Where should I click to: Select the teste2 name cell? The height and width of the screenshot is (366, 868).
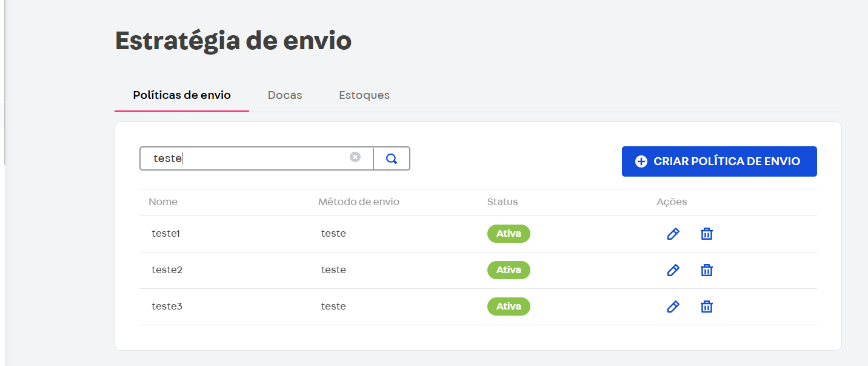167,270
